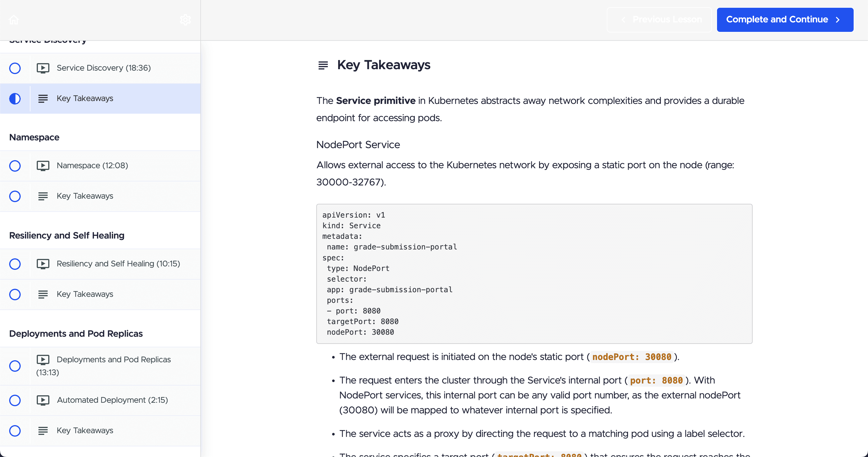Click the Namespace section heading
The height and width of the screenshot is (457, 868).
tap(34, 138)
